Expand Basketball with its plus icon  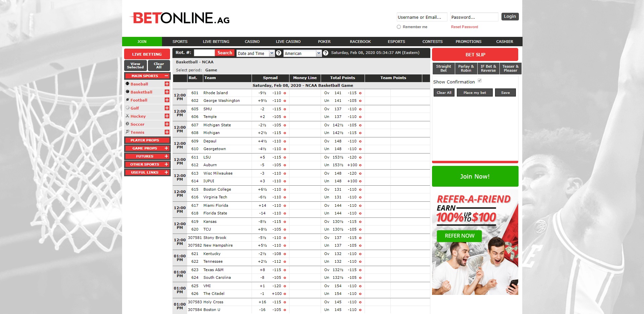click(x=167, y=92)
